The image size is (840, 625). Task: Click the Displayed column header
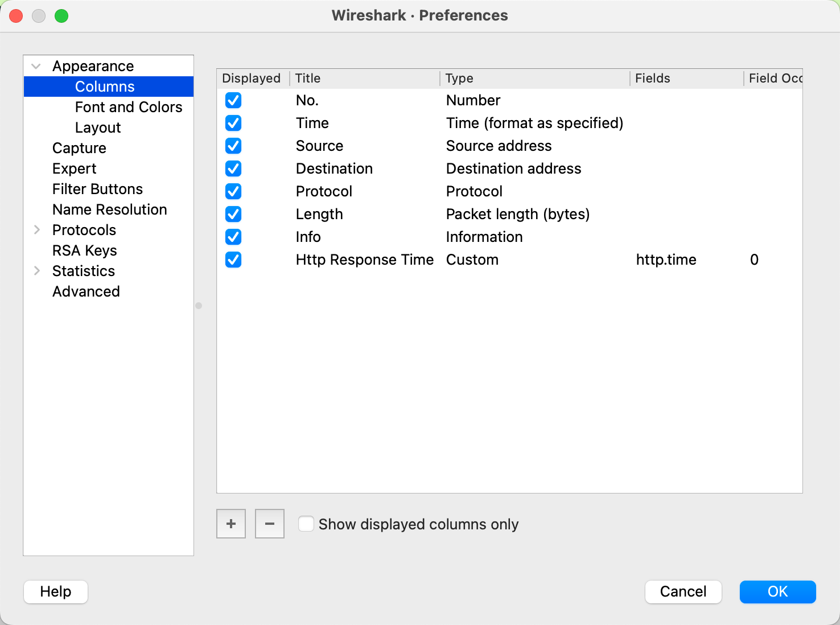click(x=253, y=78)
